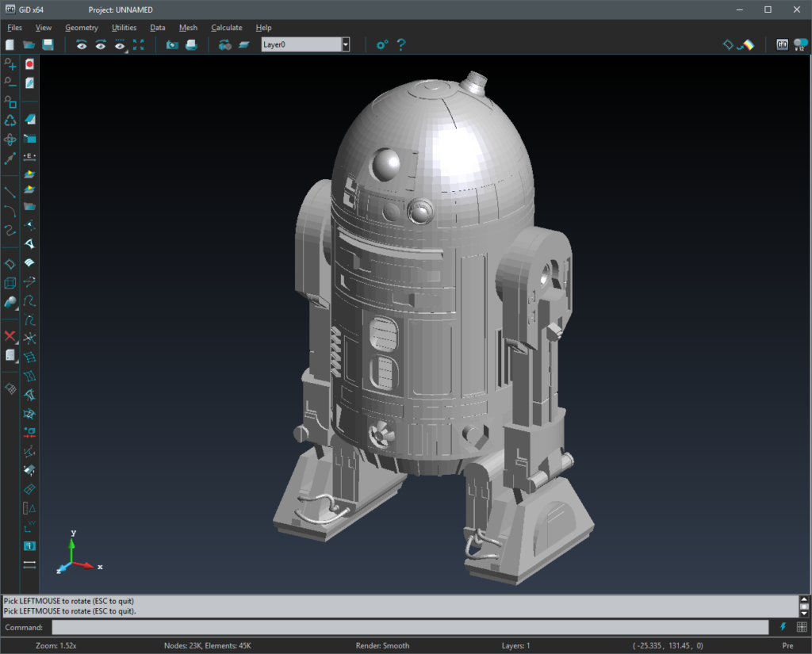Open the View menu

coord(44,28)
